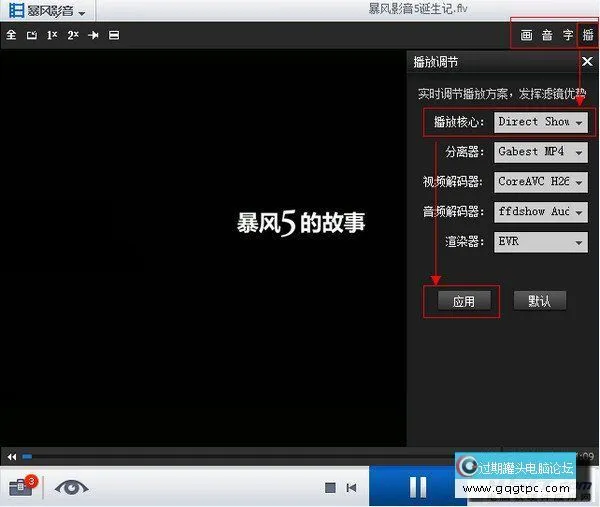Click the rewind icon left of progress bar
600x507 pixels.
tap(12, 457)
